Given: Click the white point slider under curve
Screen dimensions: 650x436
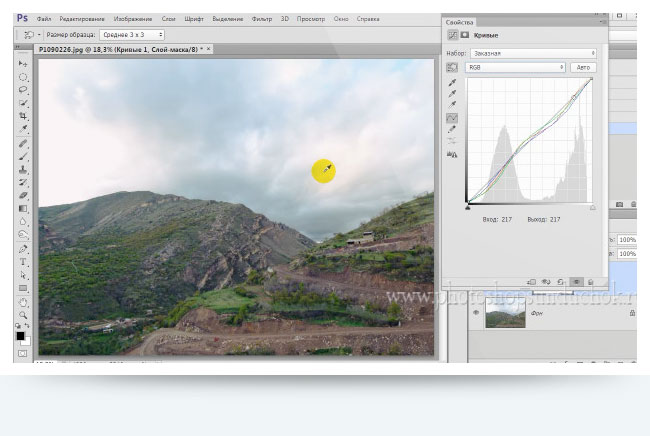Looking at the screenshot, I should pyautogui.click(x=593, y=207).
